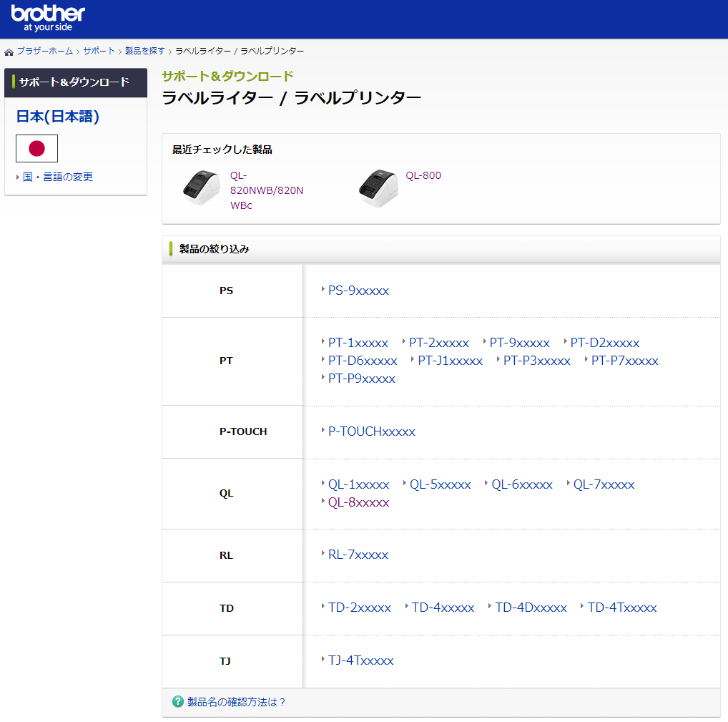Click the green question mark help icon
This screenshot has height=722, width=728.
[x=178, y=701]
